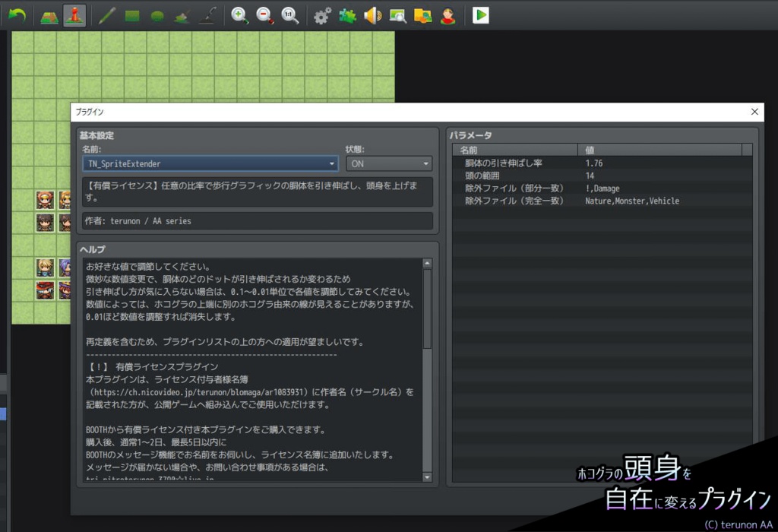
Task: Open the Character Generator
Action: pos(448,14)
